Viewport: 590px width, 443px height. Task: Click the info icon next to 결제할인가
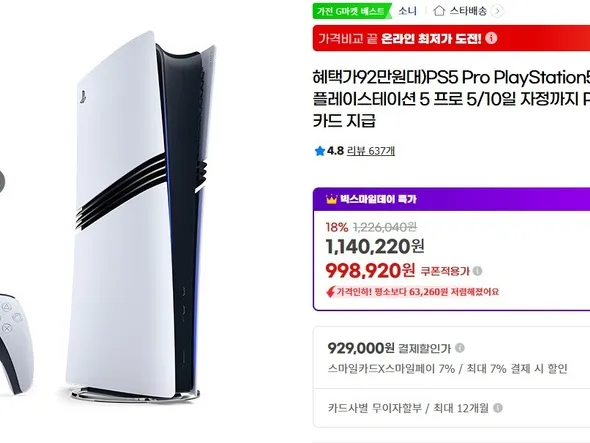[460, 348]
